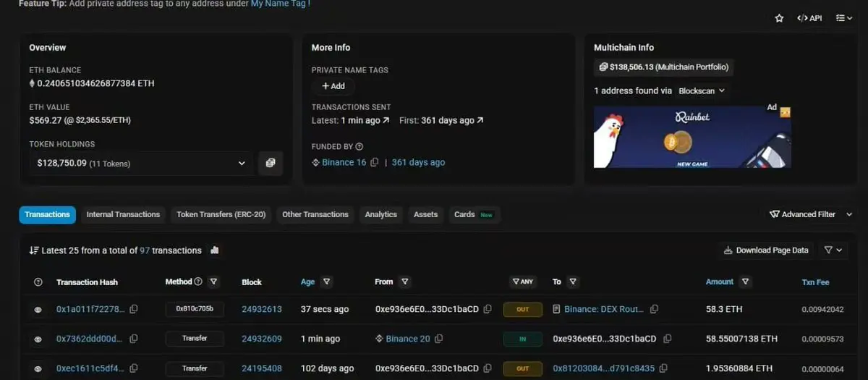Preview transaction 0xec1611c5df4 eye icon

point(38,369)
